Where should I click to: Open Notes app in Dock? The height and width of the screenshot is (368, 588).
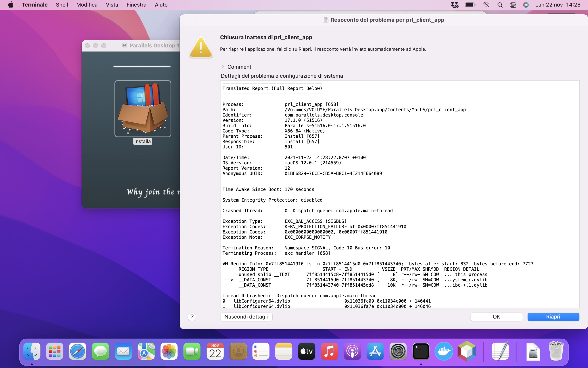[x=284, y=351]
